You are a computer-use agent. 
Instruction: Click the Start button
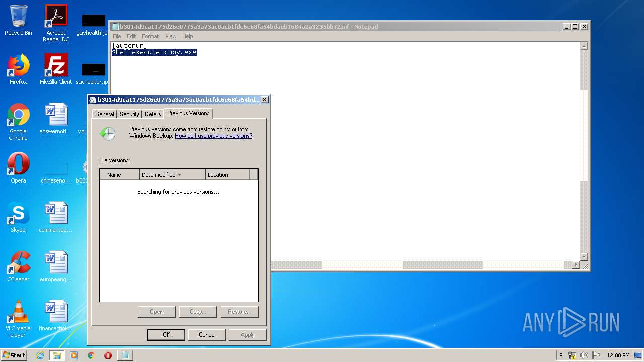14,355
